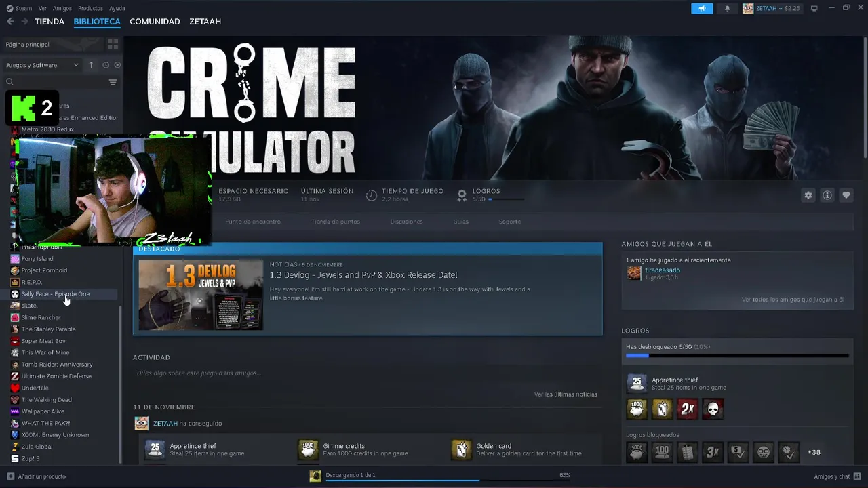Sort library ascending with the up-arrow icon

click(x=91, y=65)
